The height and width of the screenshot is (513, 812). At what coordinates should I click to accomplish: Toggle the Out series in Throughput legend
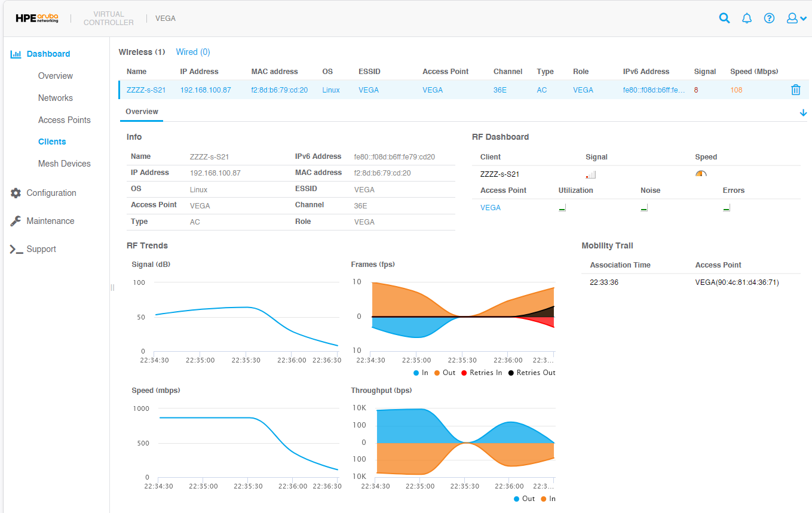coord(523,499)
